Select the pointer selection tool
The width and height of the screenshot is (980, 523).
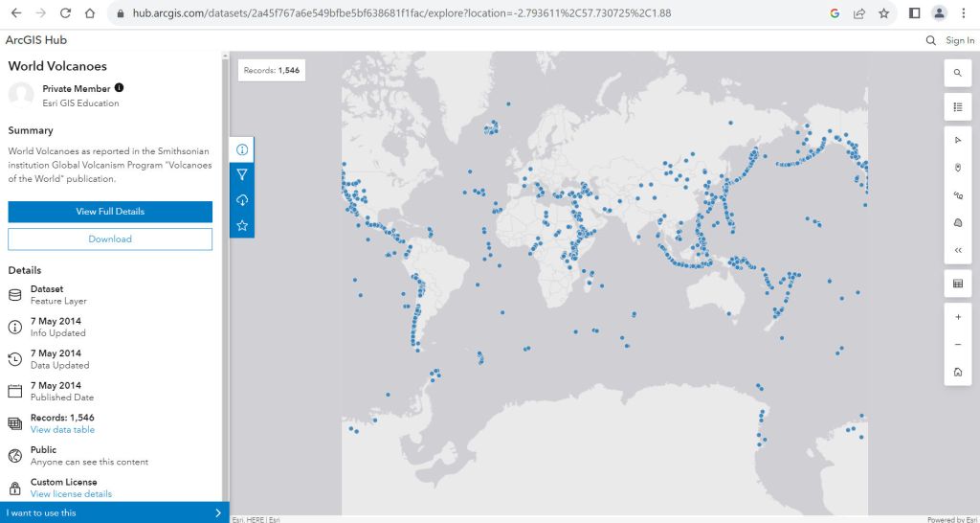click(958, 140)
